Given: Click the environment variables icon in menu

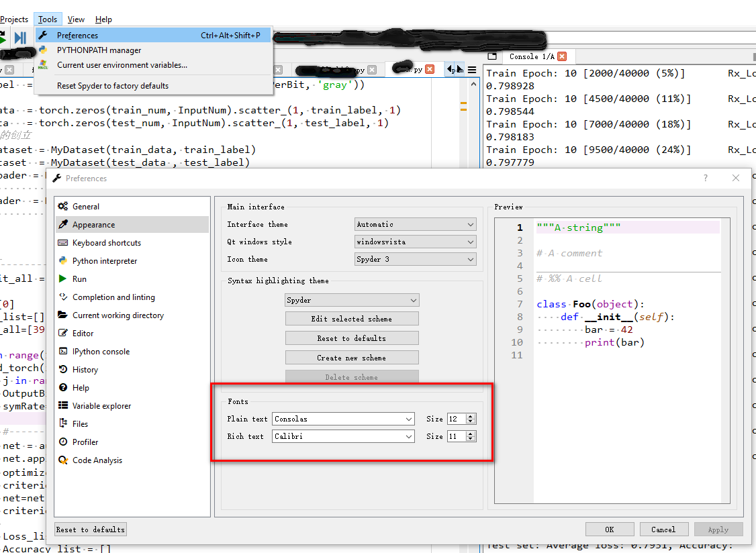Looking at the screenshot, I should (43, 64).
